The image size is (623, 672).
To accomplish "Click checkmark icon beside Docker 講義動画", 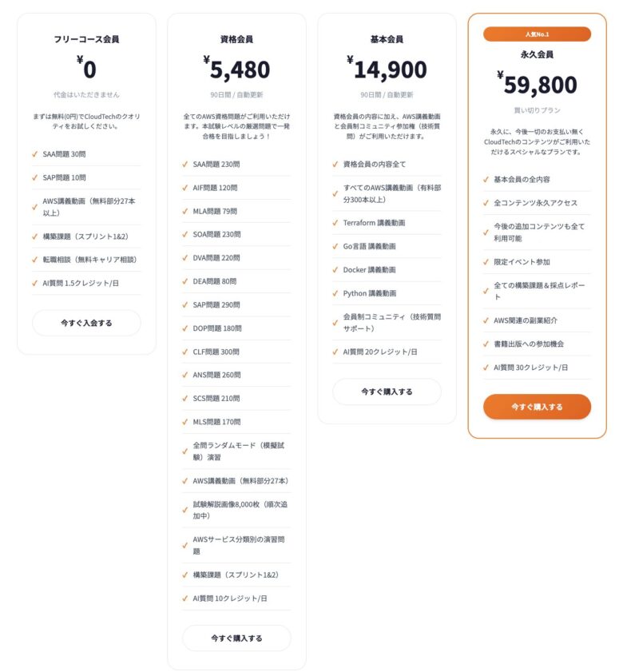I will pyautogui.click(x=335, y=270).
